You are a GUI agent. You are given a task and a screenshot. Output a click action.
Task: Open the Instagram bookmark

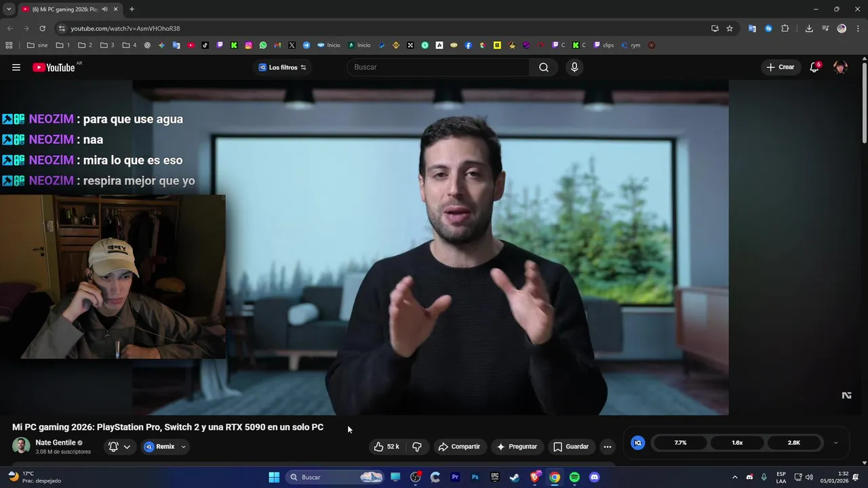[249, 45]
